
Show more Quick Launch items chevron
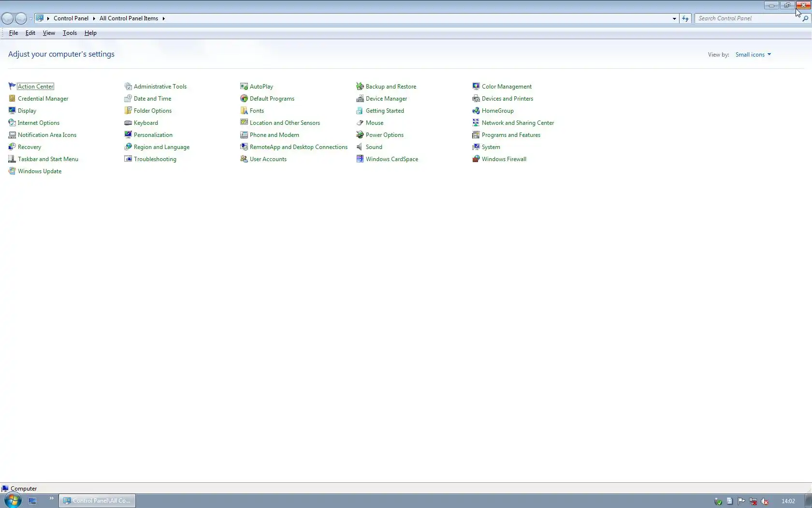click(x=51, y=498)
